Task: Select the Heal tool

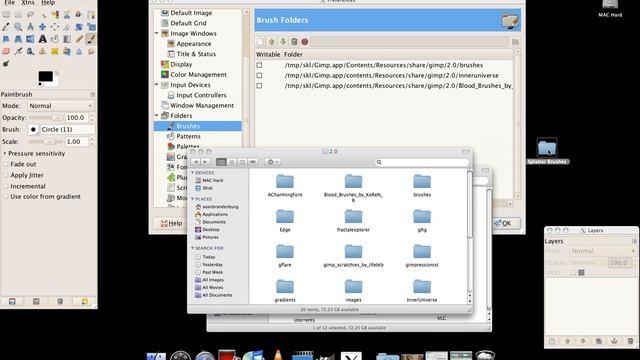Action: coord(55,51)
